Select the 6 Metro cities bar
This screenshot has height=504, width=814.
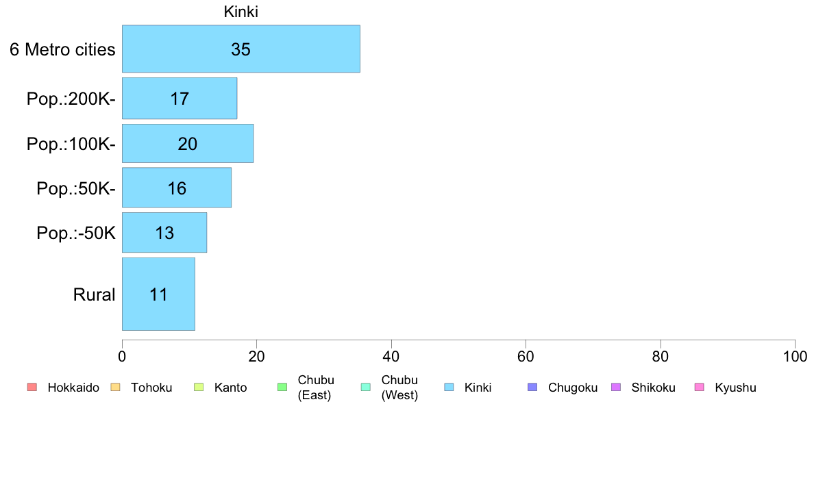(241, 49)
